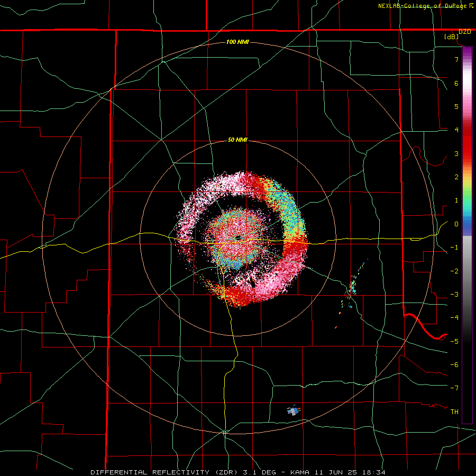Click the green band of the color bar near 1
The height and width of the screenshot is (476, 476).
pos(467,200)
